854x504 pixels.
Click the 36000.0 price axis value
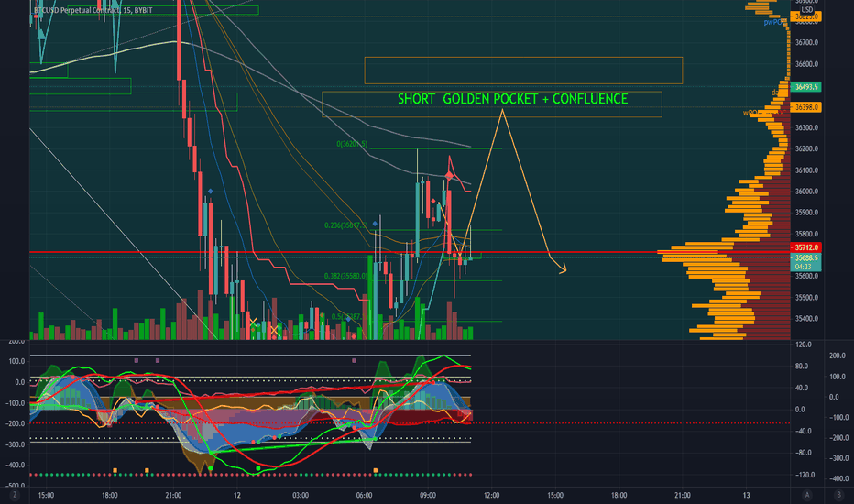[x=806, y=192]
